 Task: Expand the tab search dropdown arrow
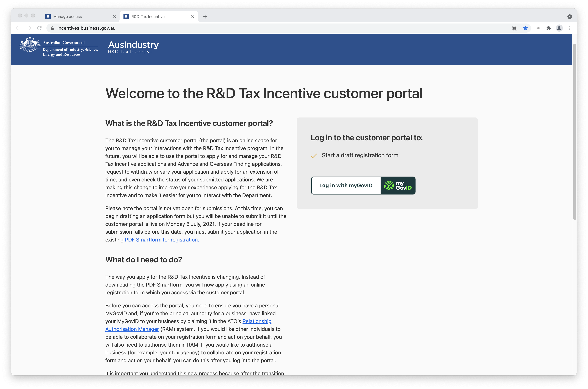pyautogui.click(x=570, y=17)
